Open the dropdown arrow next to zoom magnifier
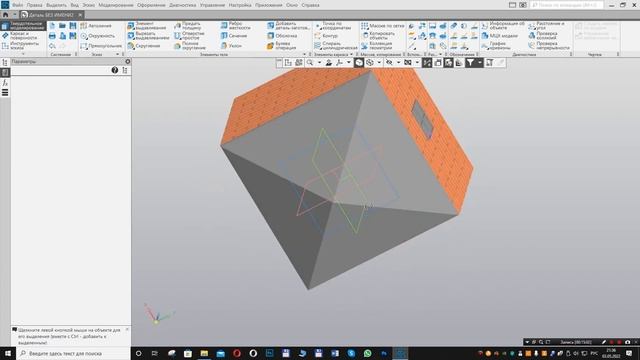The image size is (640, 360). tap(319, 62)
